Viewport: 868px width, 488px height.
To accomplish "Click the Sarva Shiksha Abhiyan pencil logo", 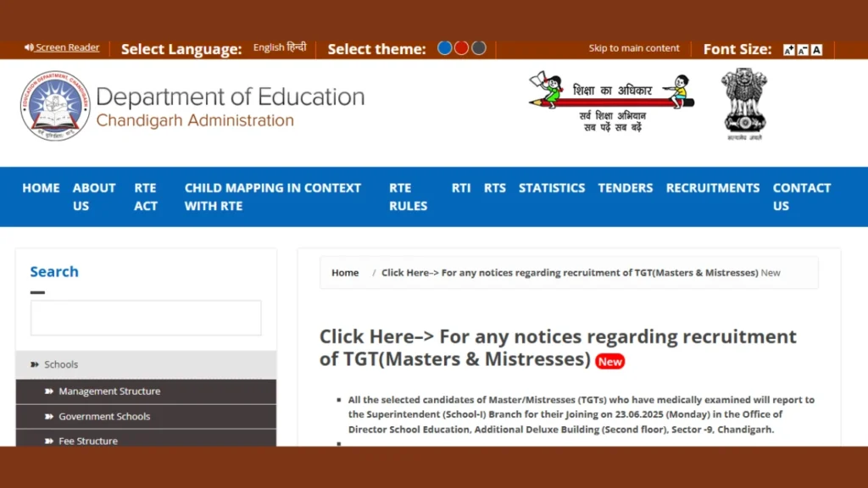I will pos(609,102).
